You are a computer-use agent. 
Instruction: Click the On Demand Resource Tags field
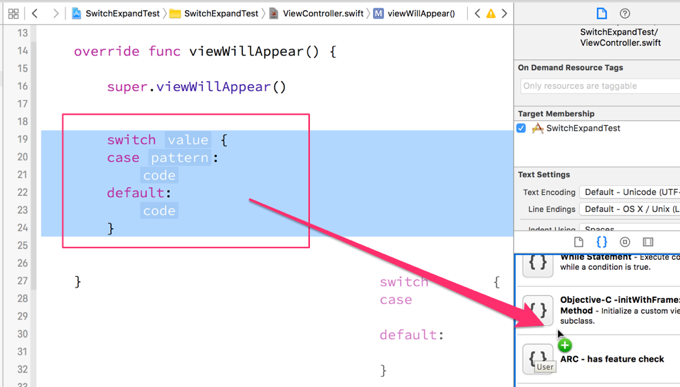(x=600, y=86)
